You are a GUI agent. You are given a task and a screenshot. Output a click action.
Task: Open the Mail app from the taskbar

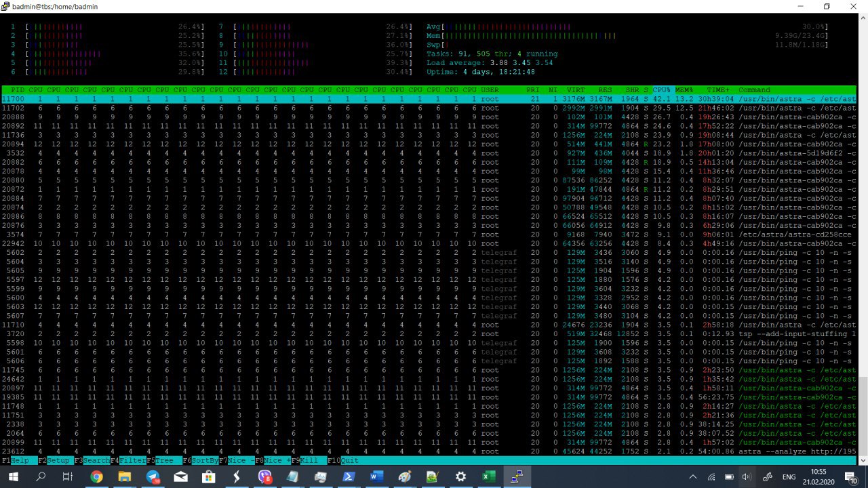(x=181, y=476)
